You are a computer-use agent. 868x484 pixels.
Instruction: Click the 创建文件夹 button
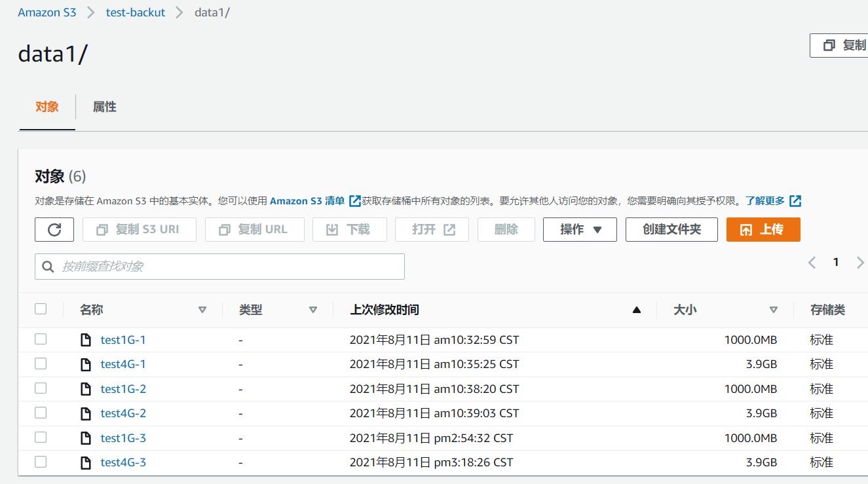click(x=671, y=229)
